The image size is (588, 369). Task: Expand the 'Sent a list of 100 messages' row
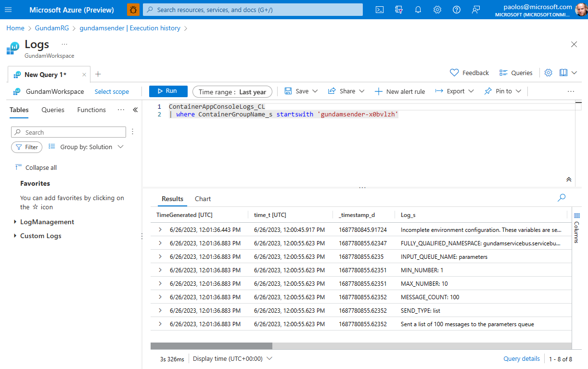160,324
